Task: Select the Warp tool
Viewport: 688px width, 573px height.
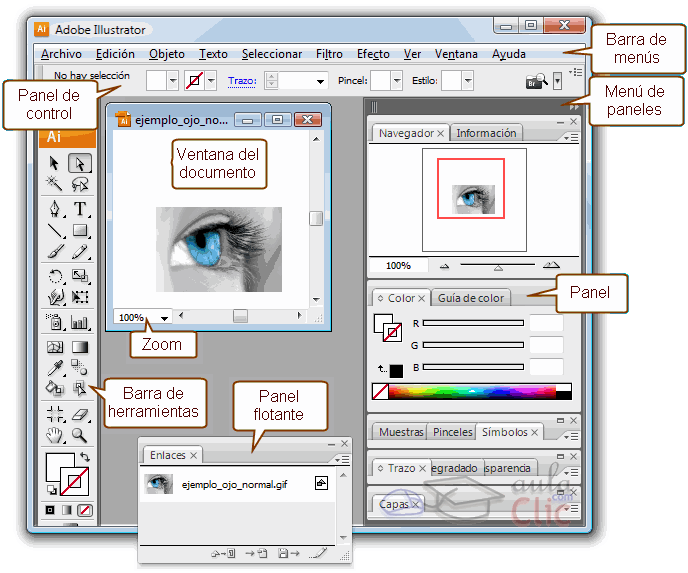Action: pos(55,297)
